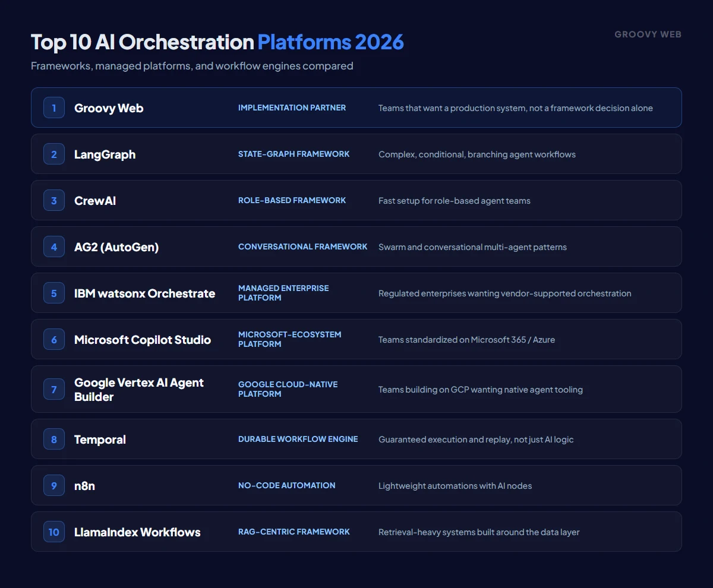This screenshot has height=588, width=713.
Task: Select the 'n8n' platform name
Action: [x=84, y=486]
